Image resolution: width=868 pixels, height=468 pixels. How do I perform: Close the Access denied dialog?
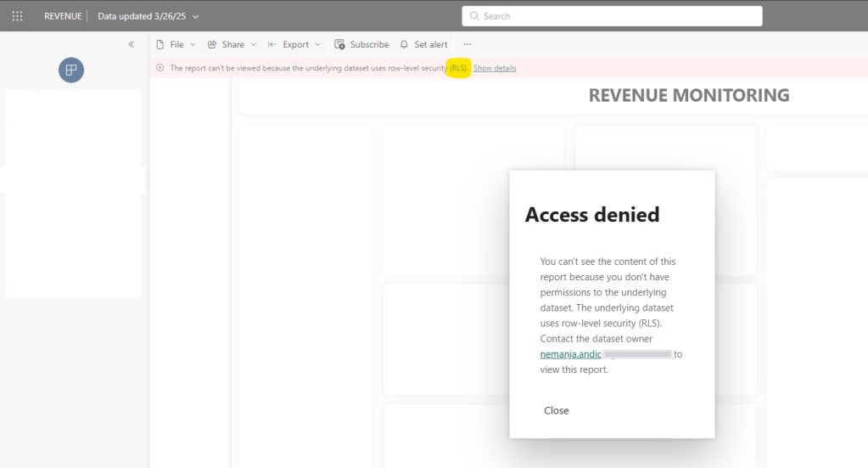click(557, 410)
